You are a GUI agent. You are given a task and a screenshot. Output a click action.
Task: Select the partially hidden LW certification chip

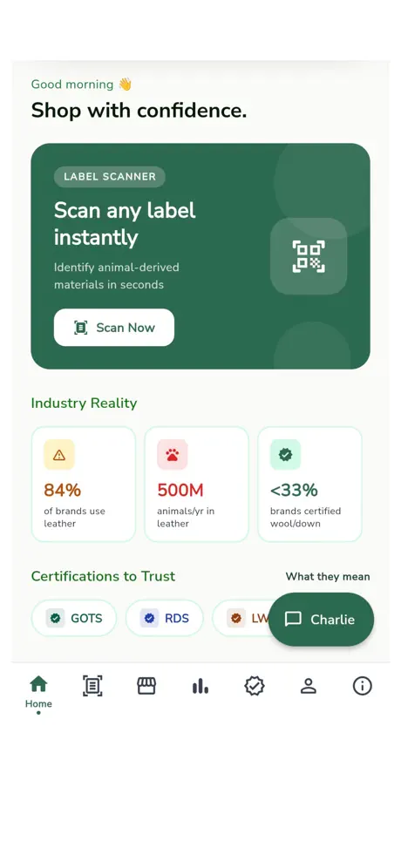pos(241,618)
